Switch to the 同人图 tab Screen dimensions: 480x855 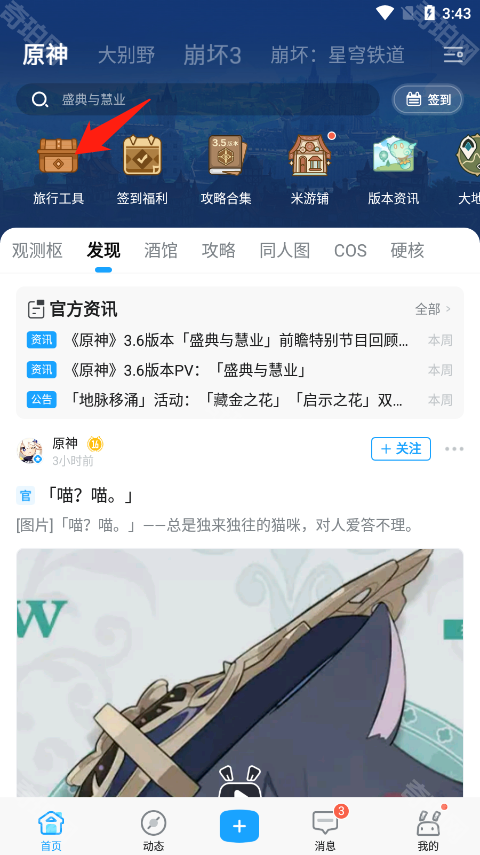(x=285, y=250)
